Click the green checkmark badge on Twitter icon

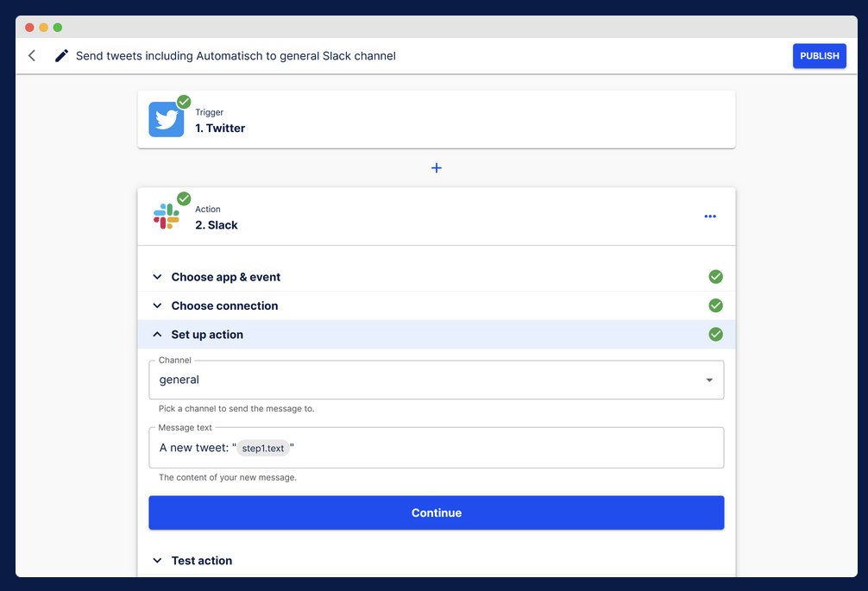[x=184, y=102]
